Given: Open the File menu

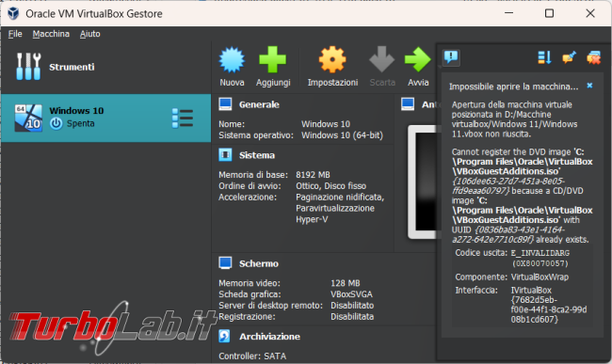Looking at the screenshot, I should pos(15,34).
